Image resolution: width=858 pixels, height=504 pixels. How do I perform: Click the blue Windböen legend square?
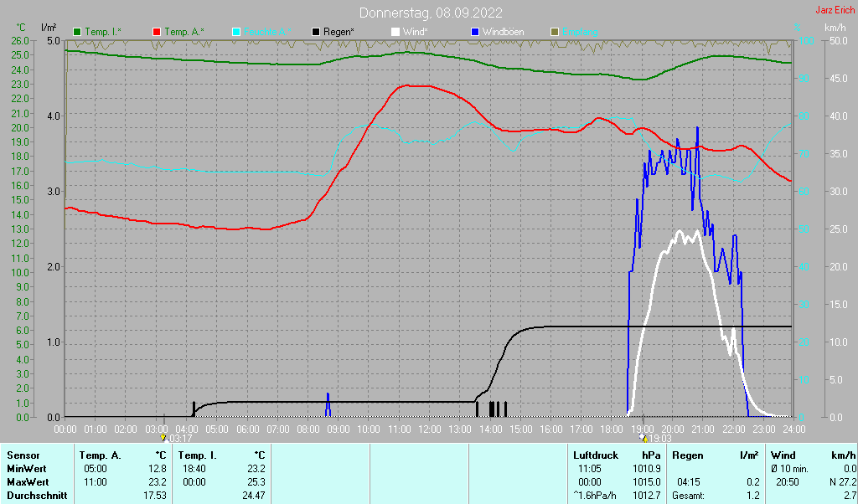[474, 32]
